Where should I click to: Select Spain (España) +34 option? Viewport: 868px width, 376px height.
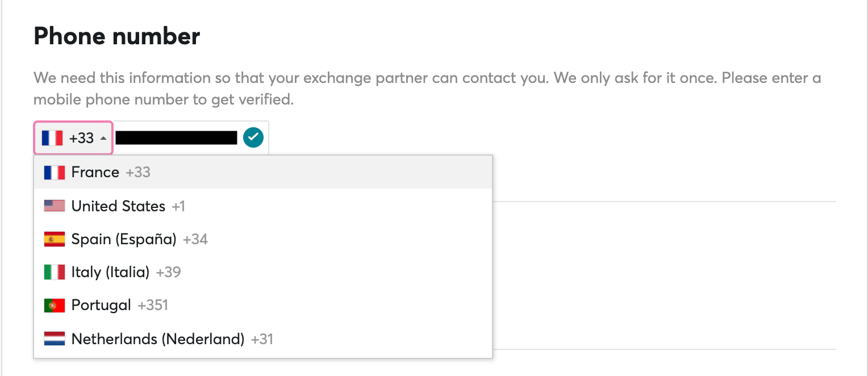tap(263, 239)
